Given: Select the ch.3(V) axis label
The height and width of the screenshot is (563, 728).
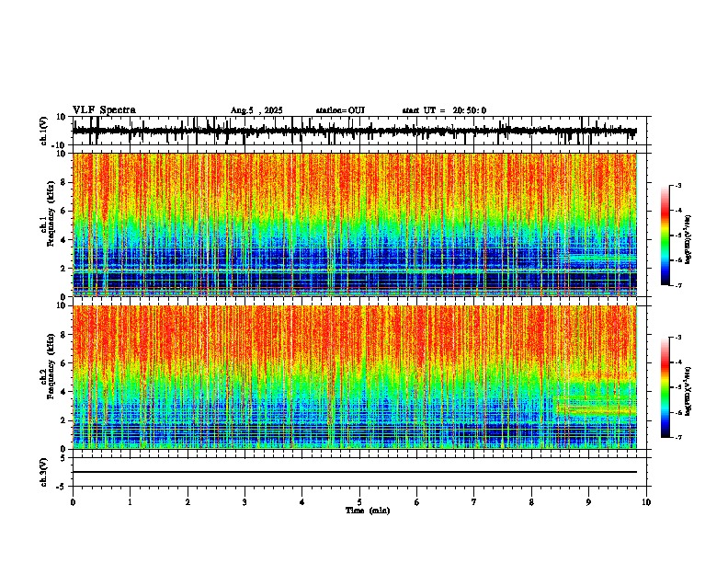Looking at the screenshot, I should click(44, 472).
